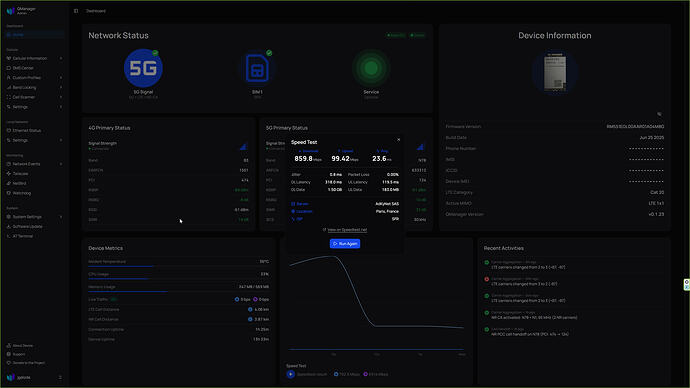Expand System Settings chevron
The height and width of the screenshot is (388, 690).
pos(61,216)
